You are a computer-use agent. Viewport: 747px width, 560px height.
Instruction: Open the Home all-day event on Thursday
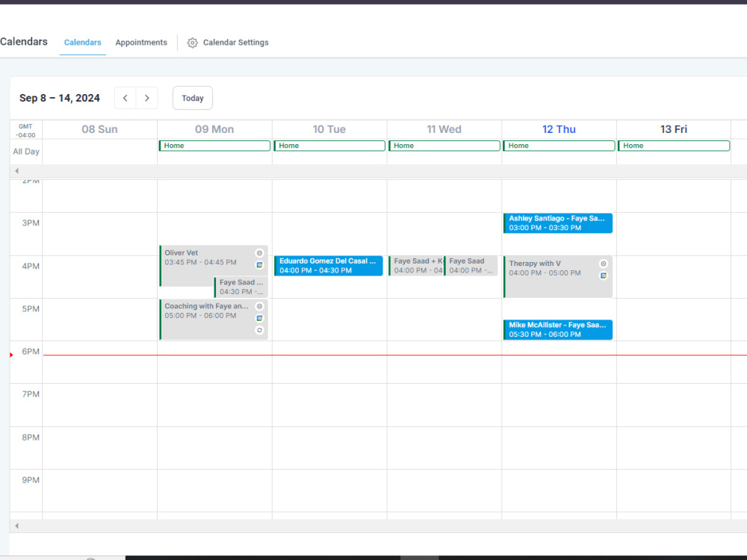tap(559, 146)
